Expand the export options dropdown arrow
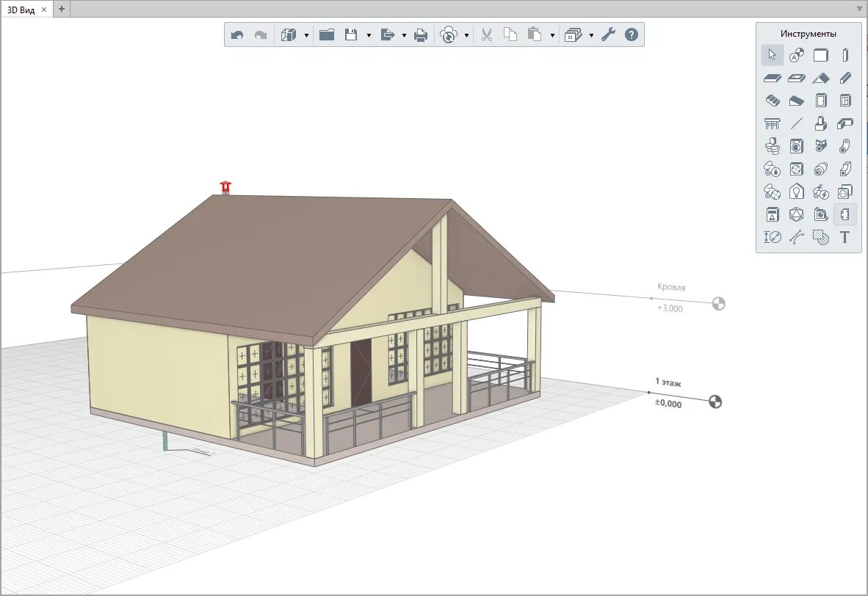Image resolution: width=868 pixels, height=596 pixels. [404, 35]
